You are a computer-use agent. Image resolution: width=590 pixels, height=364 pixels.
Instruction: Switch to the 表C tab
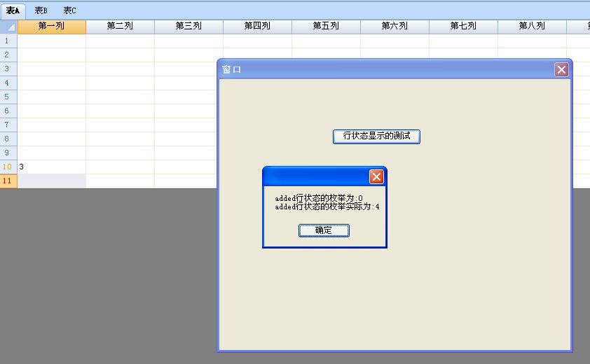(69, 10)
